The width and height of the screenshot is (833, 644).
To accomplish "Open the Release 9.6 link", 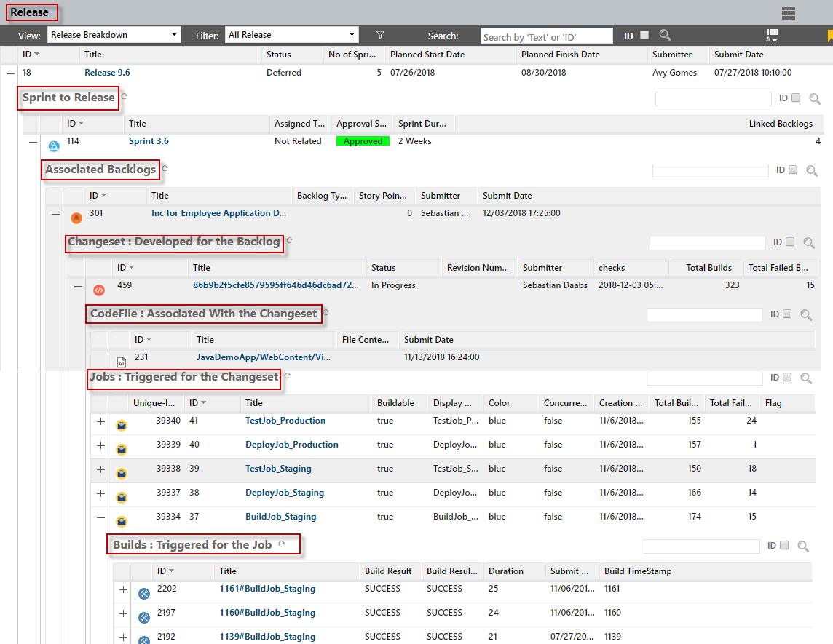I will point(107,73).
